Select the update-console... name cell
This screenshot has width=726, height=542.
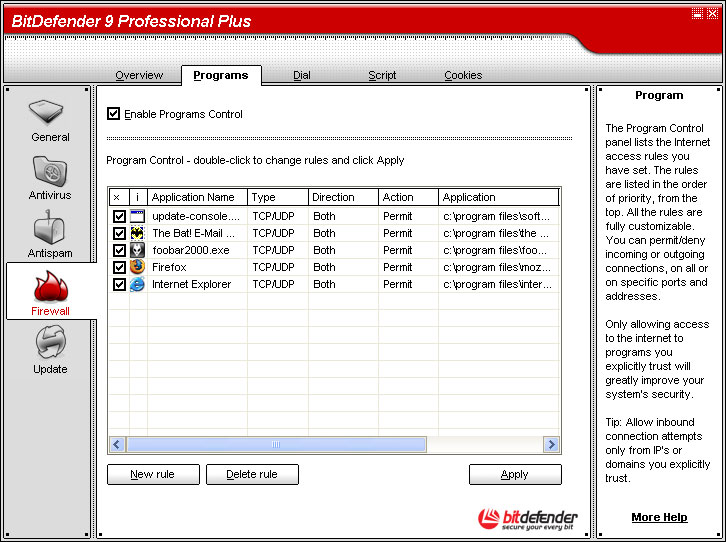196,216
